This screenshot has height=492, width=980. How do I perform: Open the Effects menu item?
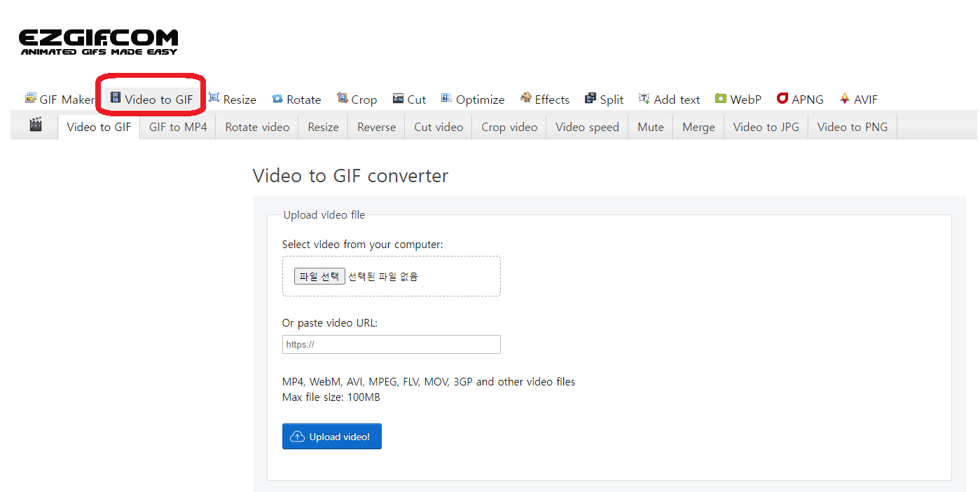click(545, 100)
